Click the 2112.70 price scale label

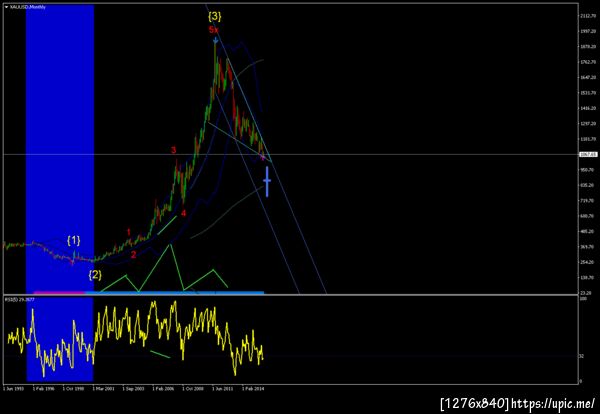[587, 16]
